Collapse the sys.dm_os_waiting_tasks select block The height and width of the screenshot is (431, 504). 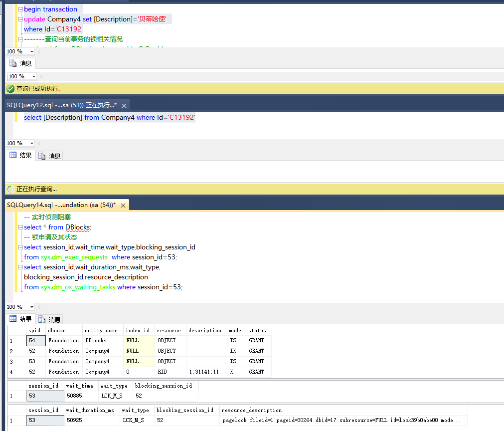point(20,267)
